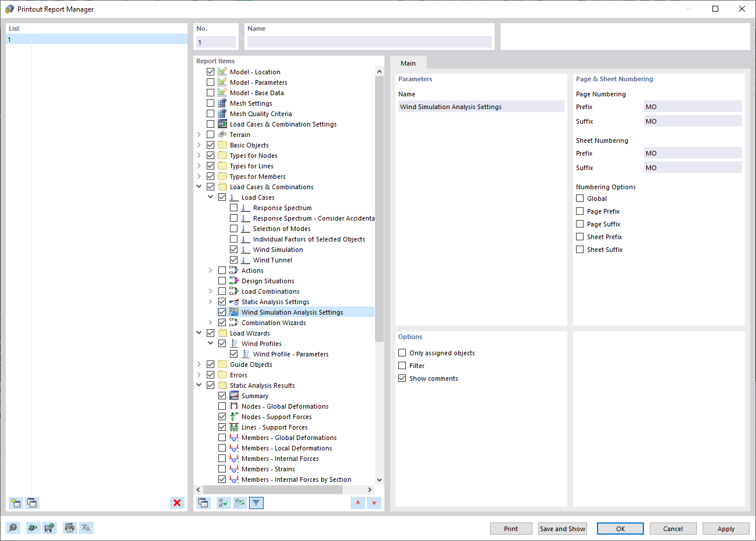
Task: Apply changes with the Apply button
Action: pos(726,528)
